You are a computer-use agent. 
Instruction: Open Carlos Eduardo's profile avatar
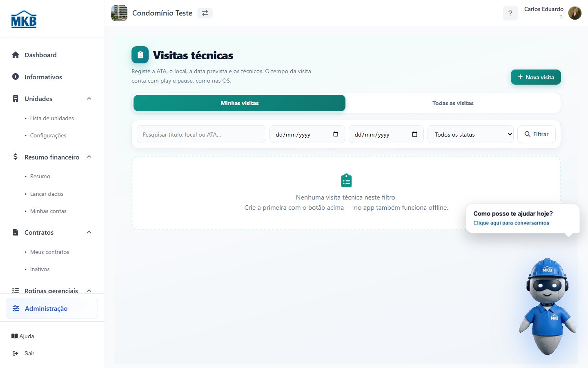(575, 13)
